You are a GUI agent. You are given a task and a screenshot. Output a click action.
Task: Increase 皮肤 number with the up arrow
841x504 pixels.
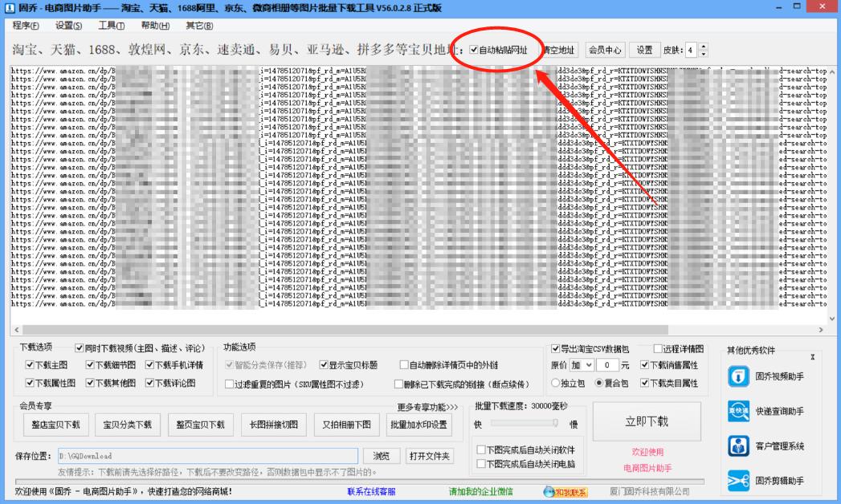pos(702,45)
